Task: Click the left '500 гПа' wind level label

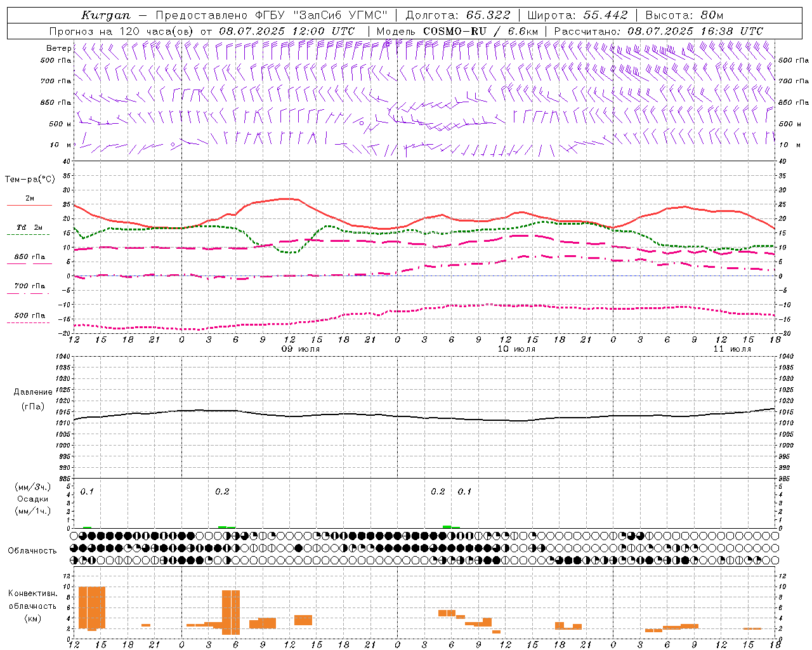Action: tap(56, 60)
